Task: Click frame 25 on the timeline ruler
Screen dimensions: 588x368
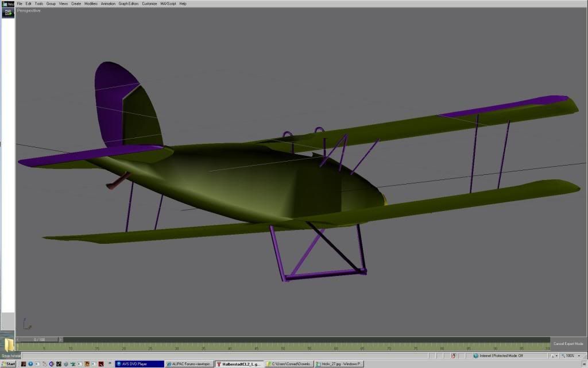Action: (x=150, y=347)
